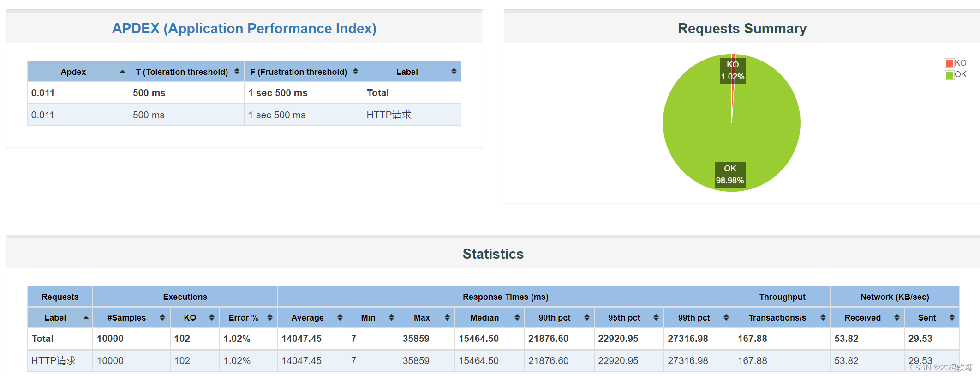Select 10000 samples in Total row
Image resolution: width=980 pixels, height=376 pixels.
[110, 339]
